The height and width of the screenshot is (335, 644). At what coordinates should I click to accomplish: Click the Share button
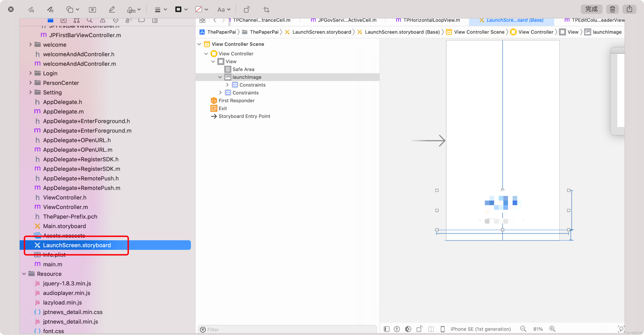click(629, 9)
